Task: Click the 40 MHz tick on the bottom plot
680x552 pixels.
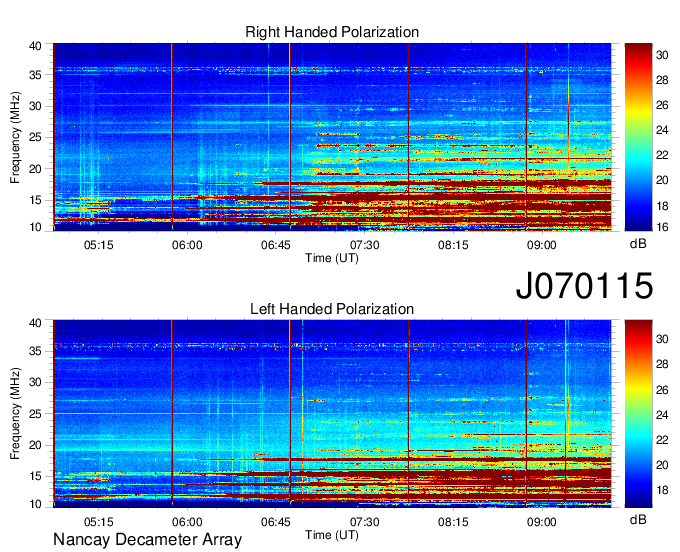Action: (35, 323)
